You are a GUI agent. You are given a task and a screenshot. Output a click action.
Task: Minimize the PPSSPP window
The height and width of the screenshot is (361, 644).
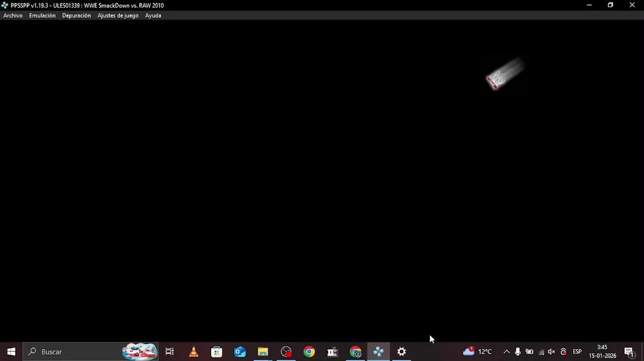pos(589,5)
